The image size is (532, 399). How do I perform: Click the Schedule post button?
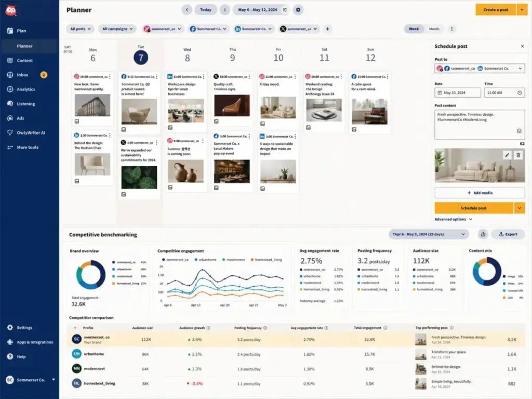tap(474, 208)
